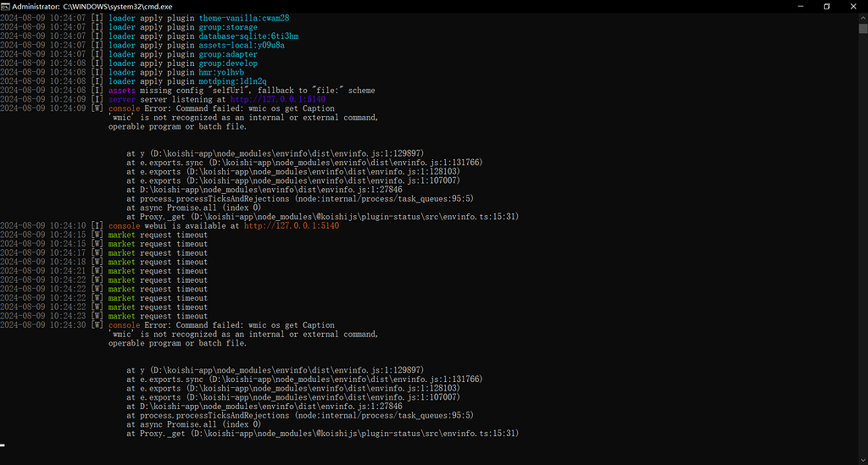Click the database-sqlite:6ti3hm plugin text
868x465 pixels.
248,36
